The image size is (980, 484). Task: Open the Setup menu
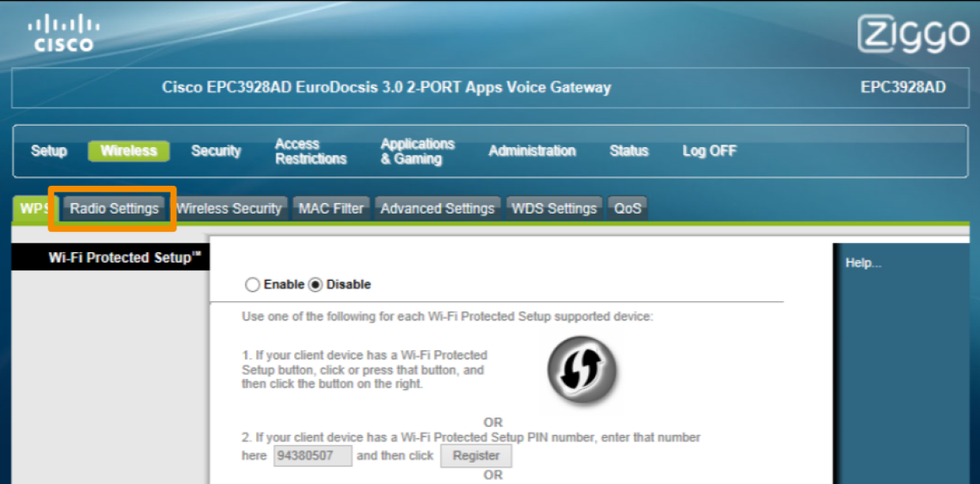click(x=49, y=151)
